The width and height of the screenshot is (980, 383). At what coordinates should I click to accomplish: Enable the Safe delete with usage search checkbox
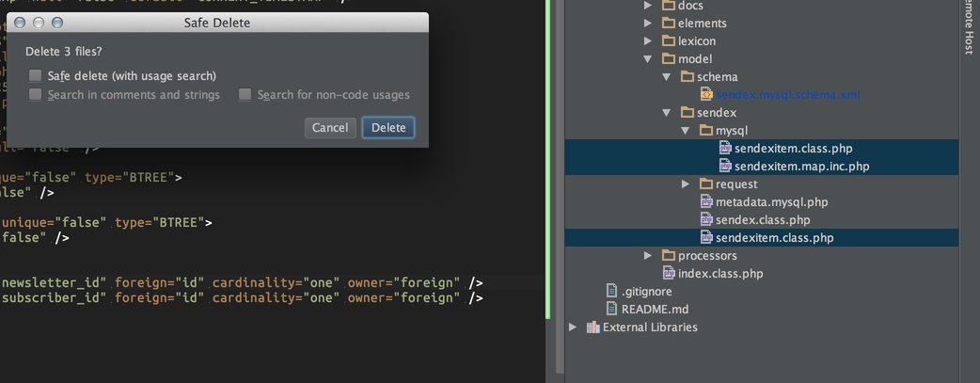click(x=35, y=75)
